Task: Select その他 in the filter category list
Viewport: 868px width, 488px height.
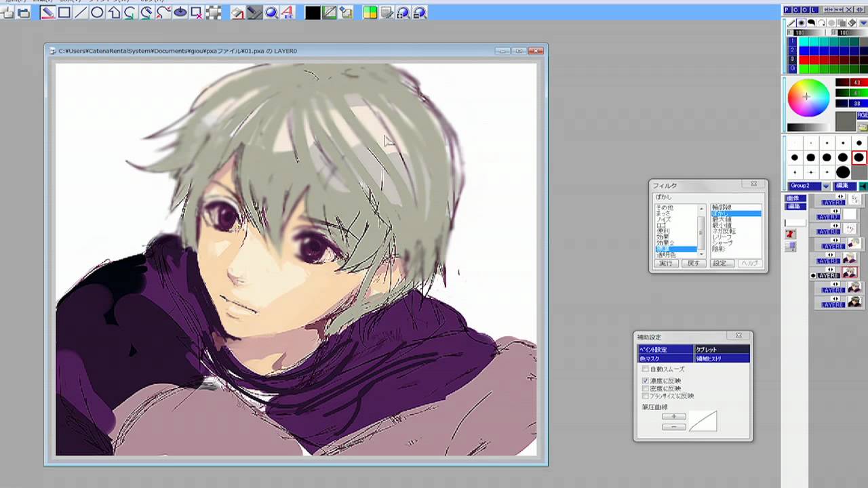Action: tap(665, 207)
